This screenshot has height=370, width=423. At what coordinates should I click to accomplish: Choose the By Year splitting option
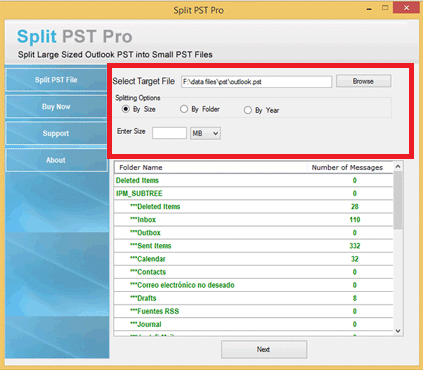[x=247, y=110]
